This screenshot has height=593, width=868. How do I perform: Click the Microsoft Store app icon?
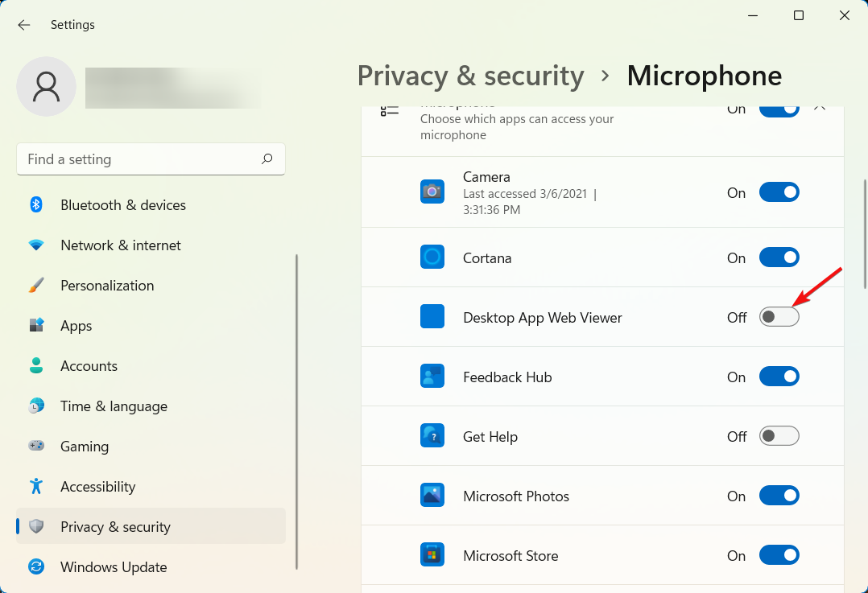click(x=432, y=555)
